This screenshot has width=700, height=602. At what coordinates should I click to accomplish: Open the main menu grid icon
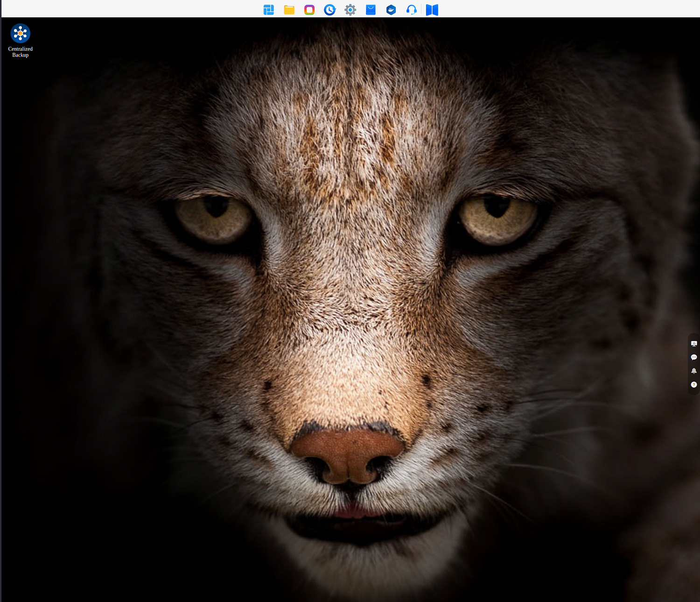(x=268, y=10)
